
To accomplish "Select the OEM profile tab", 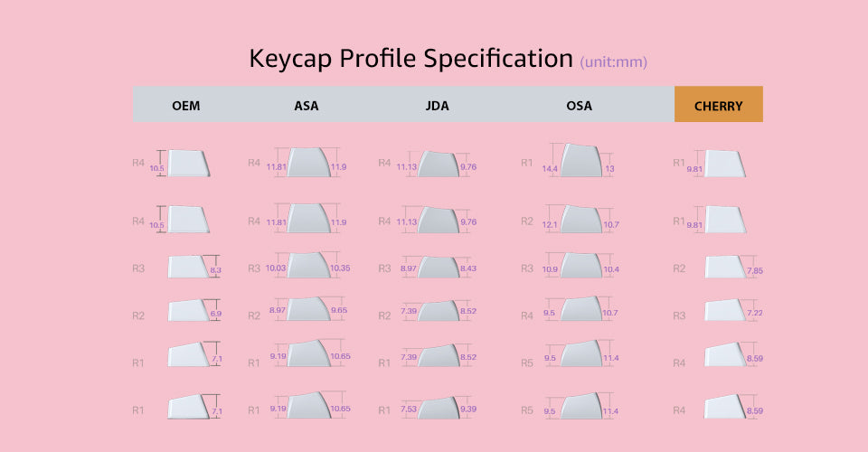I will click(185, 106).
